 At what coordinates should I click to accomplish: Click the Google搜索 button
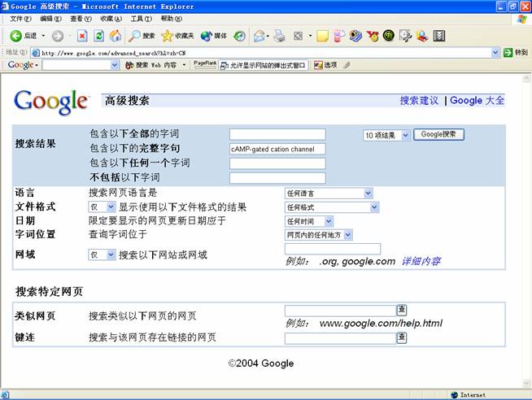click(x=438, y=134)
